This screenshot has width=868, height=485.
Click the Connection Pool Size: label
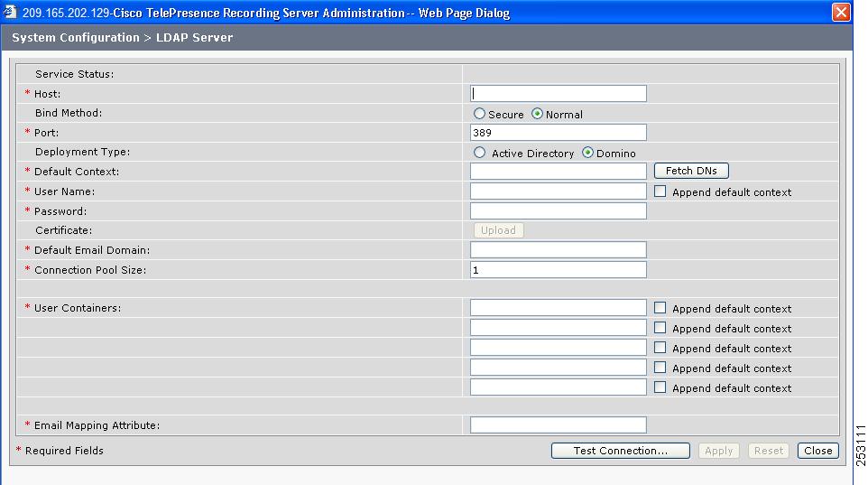(x=90, y=270)
